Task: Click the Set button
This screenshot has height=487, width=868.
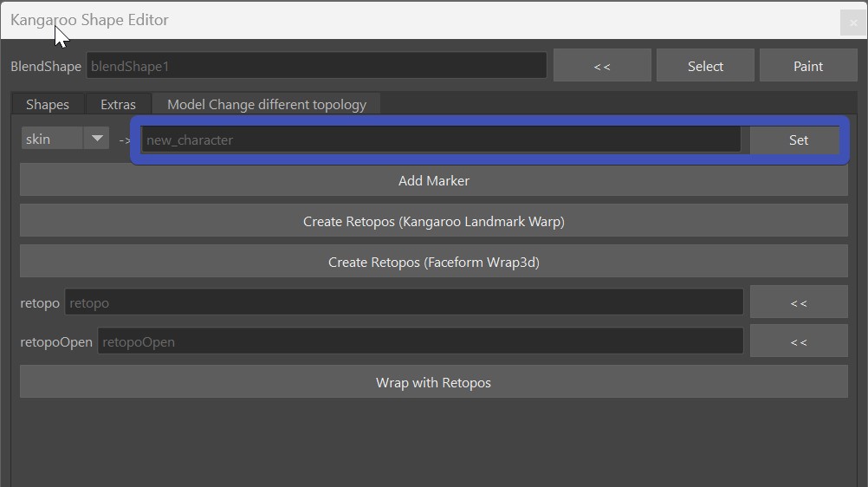Action: coord(798,140)
